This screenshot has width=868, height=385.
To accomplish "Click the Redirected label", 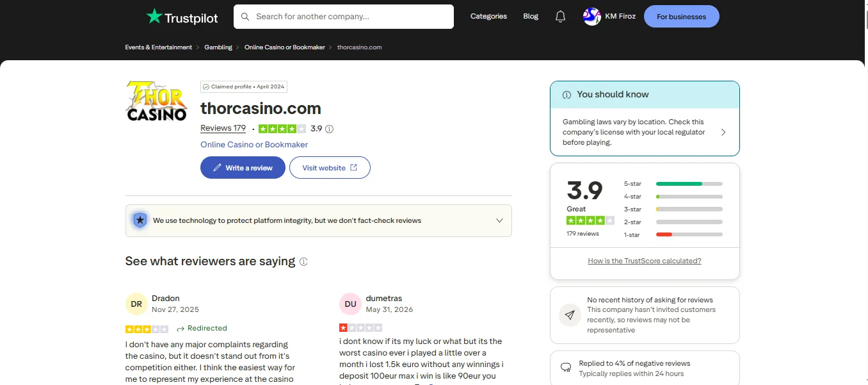I will pyautogui.click(x=207, y=329).
